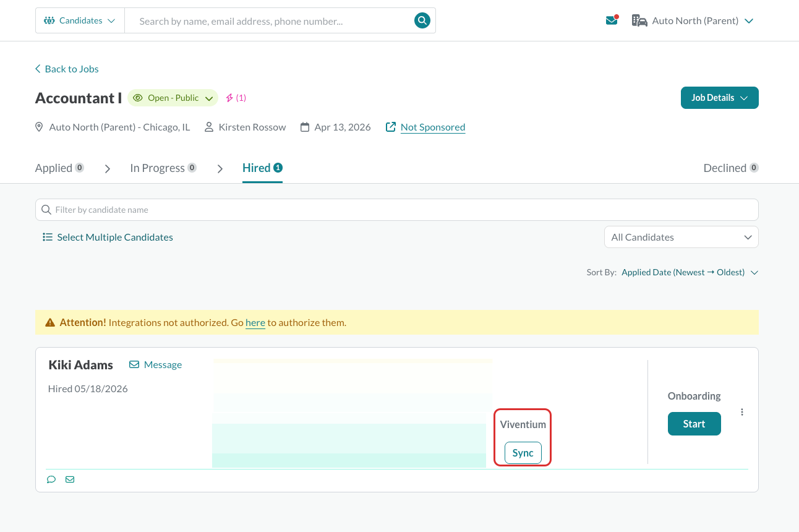This screenshot has height=532, width=799.
Task: Change the Applied Date sort order dropdown
Action: [690, 272]
